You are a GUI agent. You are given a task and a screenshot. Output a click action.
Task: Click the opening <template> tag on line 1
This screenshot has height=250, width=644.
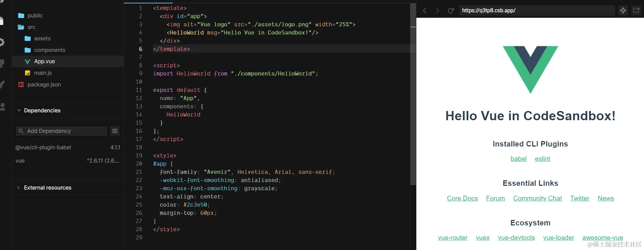click(x=170, y=8)
